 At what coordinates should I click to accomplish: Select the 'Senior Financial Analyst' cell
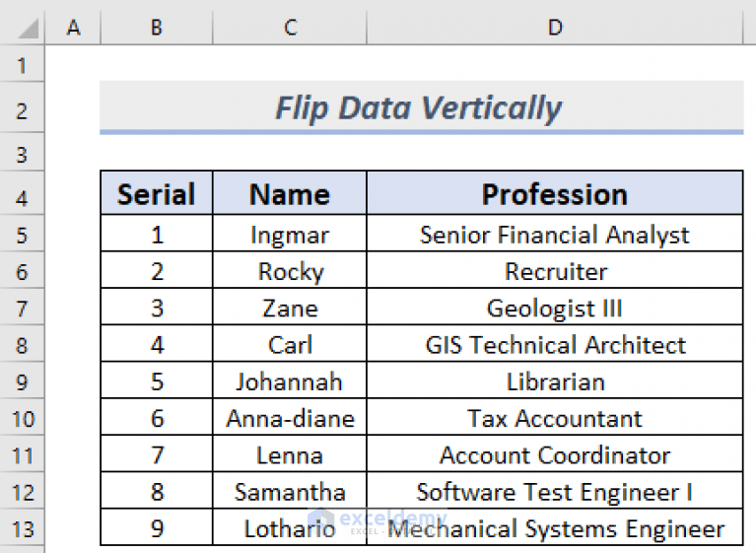tap(555, 235)
